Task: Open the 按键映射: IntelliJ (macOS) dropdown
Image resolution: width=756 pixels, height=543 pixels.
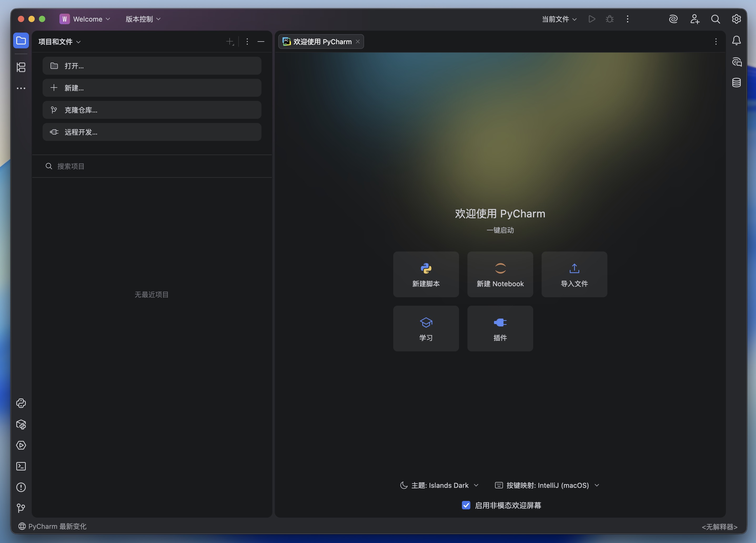Action: pos(547,485)
